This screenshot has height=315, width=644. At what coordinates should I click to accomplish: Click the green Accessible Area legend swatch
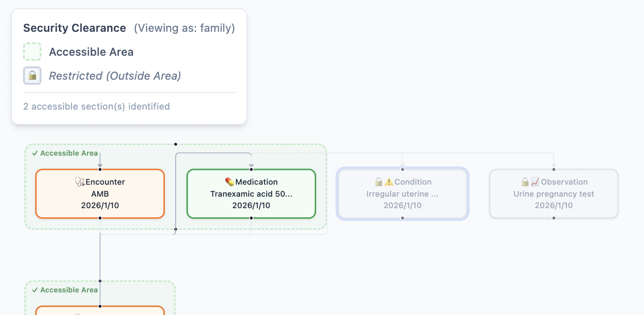click(32, 52)
